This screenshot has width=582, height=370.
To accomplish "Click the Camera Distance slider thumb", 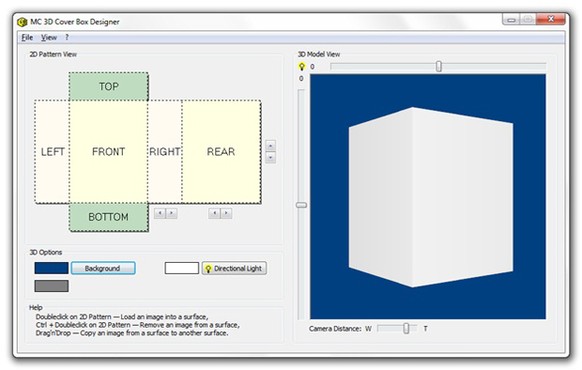I will [x=406, y=328].
